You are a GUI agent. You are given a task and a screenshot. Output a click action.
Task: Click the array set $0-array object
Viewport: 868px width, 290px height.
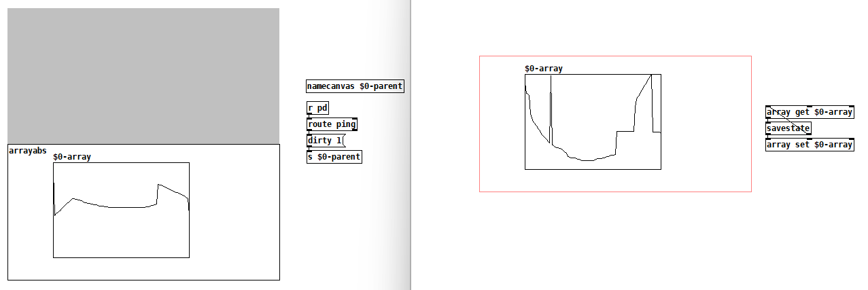coord(809,145)
